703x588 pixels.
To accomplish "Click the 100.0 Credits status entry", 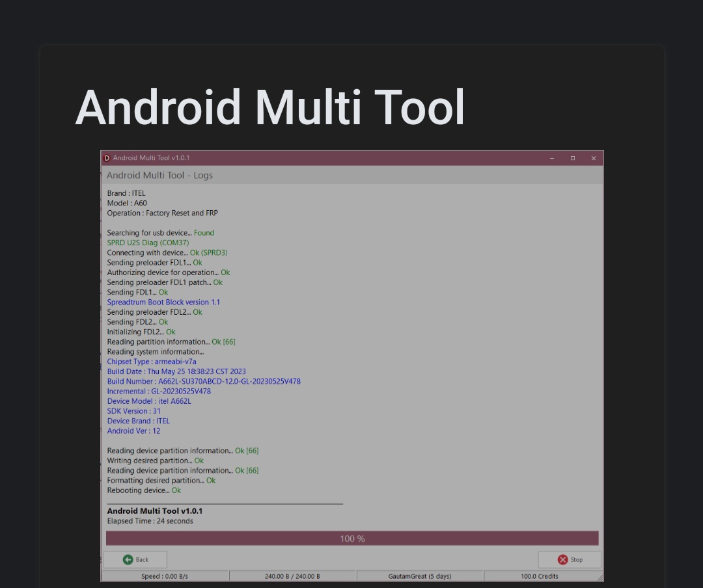I will 540,576.
